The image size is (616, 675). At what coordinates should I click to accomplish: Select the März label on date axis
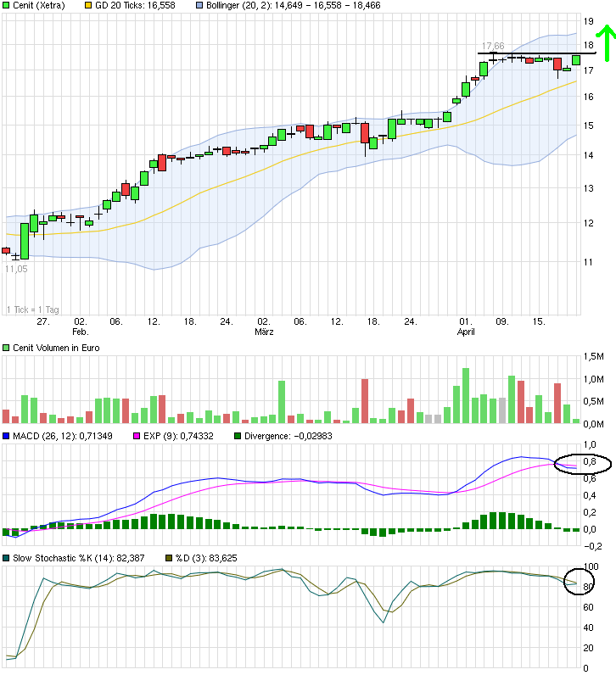tap(264, 332)
